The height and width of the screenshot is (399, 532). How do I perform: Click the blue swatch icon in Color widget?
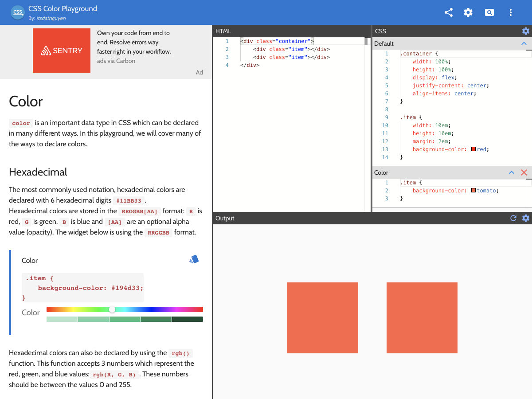click(194, 259)
